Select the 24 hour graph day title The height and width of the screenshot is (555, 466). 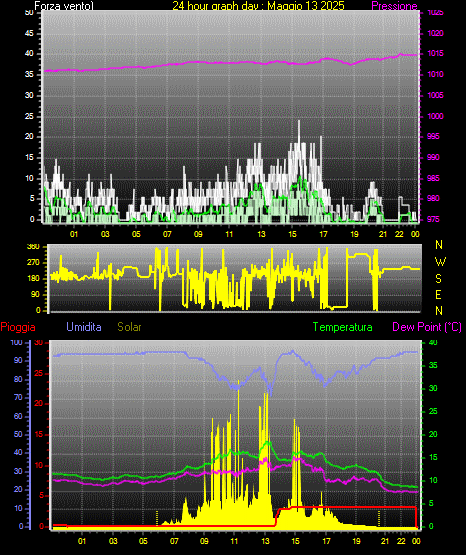258,6
